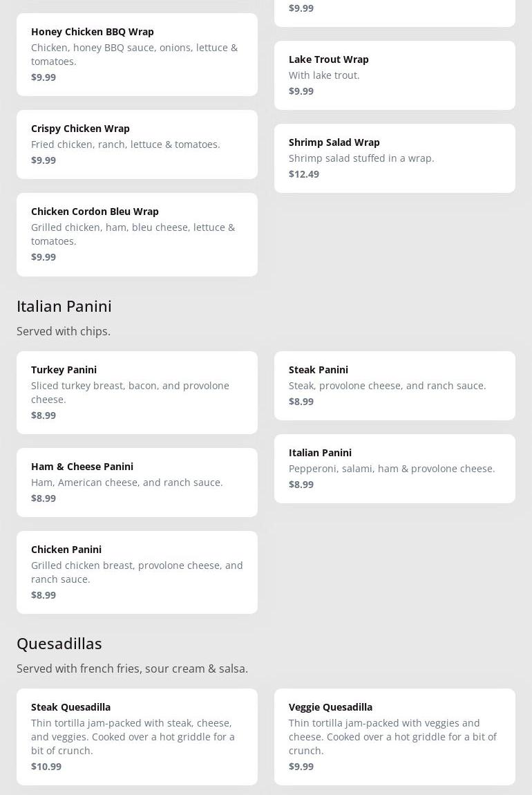
Task: Click the Italian Panini section heading
Action: [64, 306]
